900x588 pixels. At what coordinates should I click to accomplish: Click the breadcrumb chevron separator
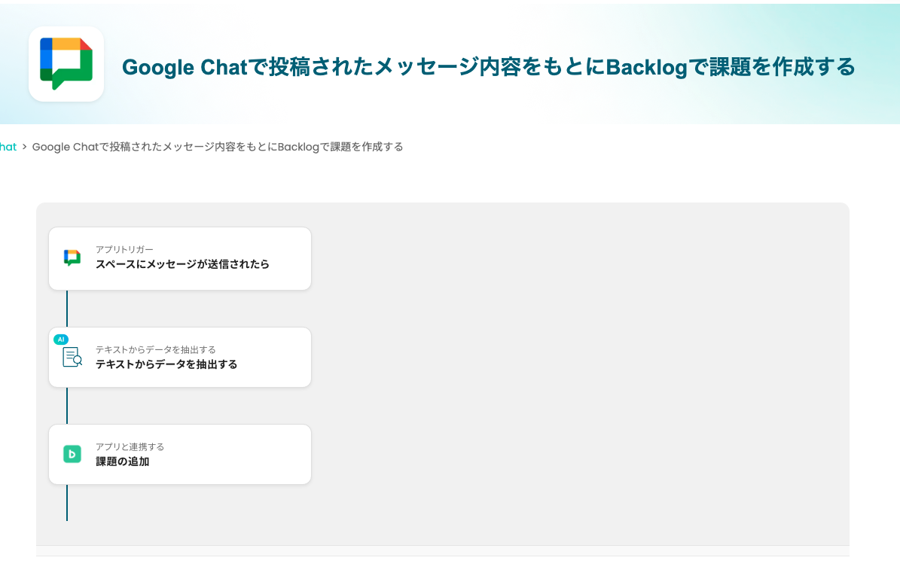coord(24,147)
